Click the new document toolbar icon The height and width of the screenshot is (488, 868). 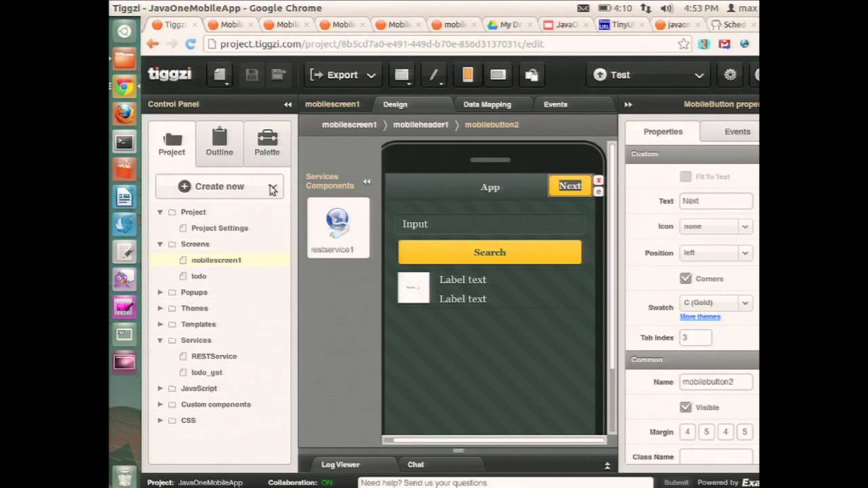220,75
